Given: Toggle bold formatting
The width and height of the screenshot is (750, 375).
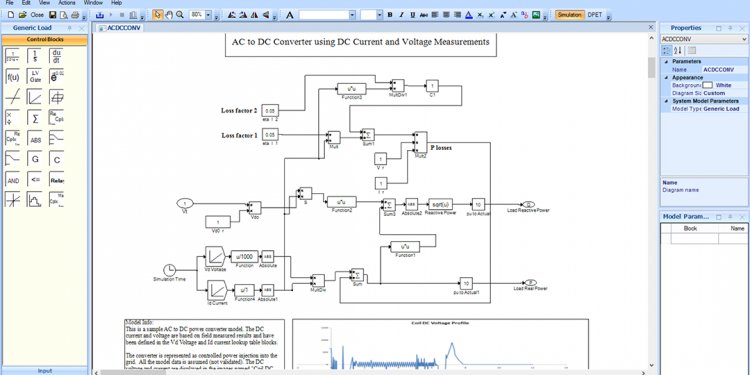Looking at the screenshot, I should pos(390,15).
